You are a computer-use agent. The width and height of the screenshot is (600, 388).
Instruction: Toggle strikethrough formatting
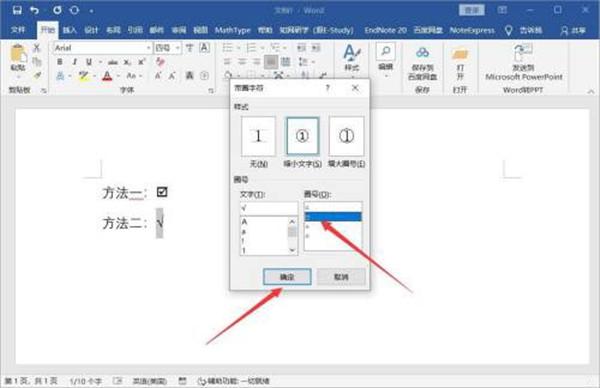pyautogui.click(x=112, y=62)
